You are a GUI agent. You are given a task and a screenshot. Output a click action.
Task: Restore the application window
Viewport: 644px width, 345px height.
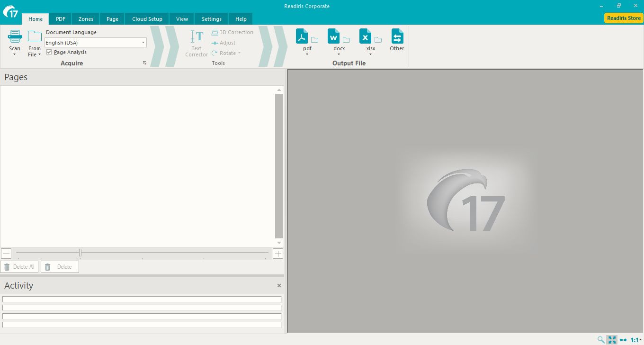tap(618, 6)
